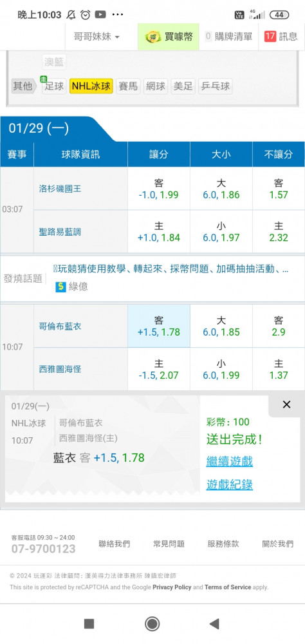Open the 哥哥妹妹 account dropdown
Image resolution: width=305 pixels, height=644 pixels.
pos(97,37)
